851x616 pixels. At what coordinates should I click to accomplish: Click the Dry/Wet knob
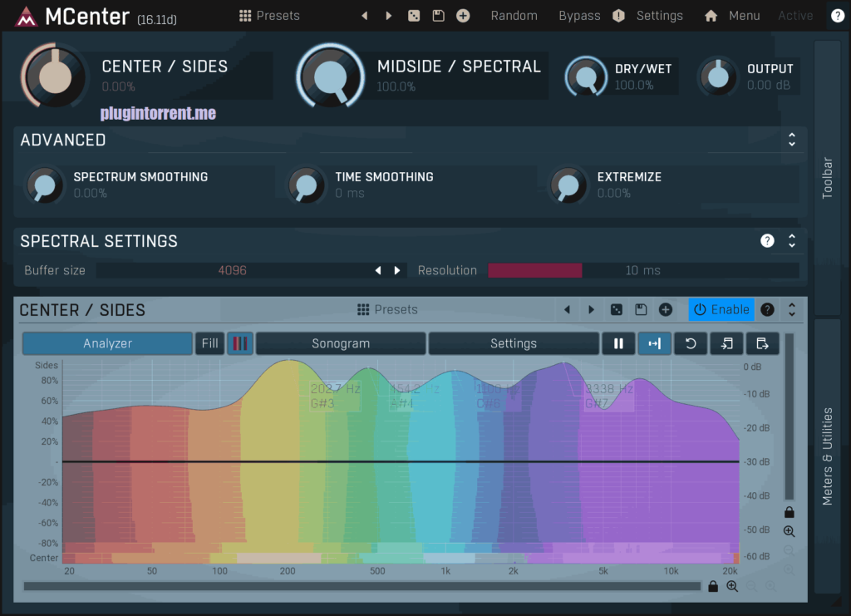click(x=586, y=76)
